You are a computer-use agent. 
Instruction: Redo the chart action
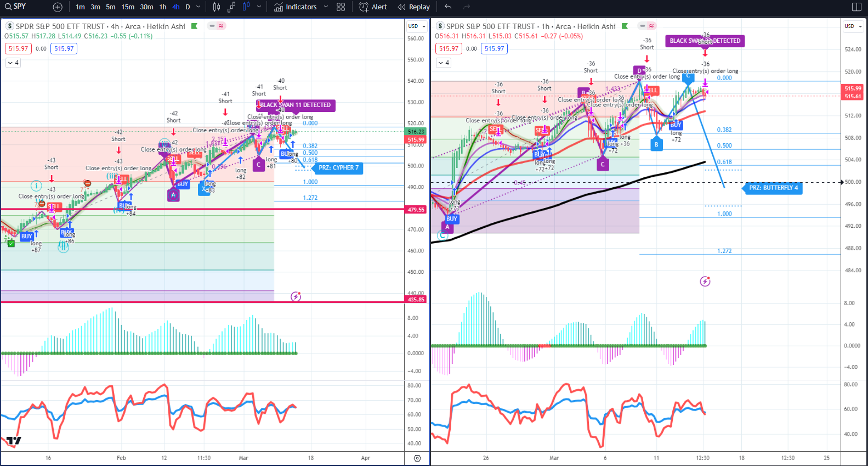467,7
